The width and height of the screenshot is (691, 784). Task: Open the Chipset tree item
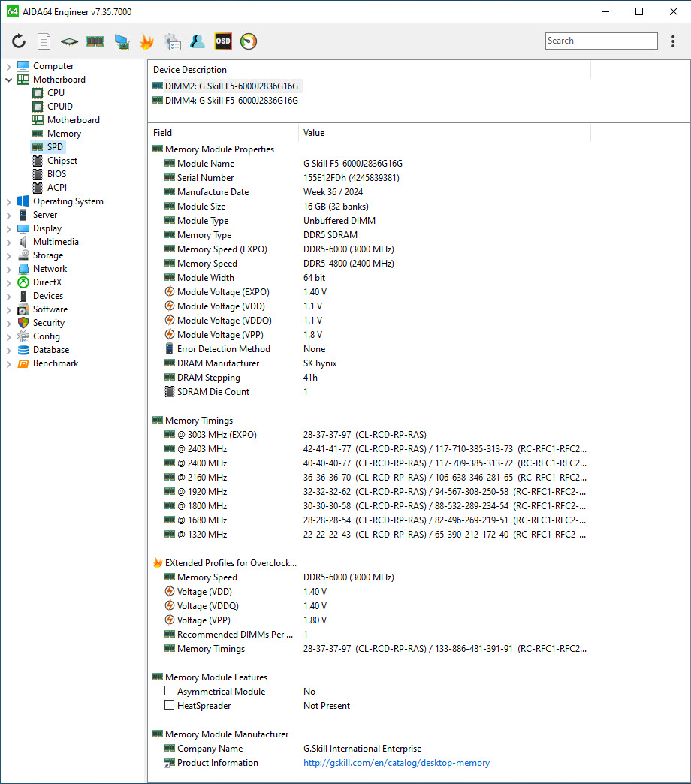pos(62,161)
